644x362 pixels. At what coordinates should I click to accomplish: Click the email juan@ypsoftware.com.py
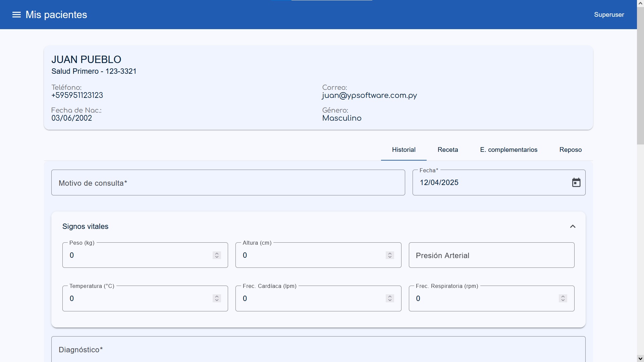[369, 96]
